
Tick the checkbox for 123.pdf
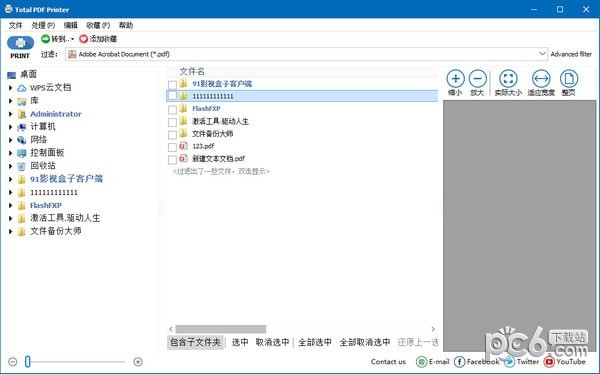[172, 147]
